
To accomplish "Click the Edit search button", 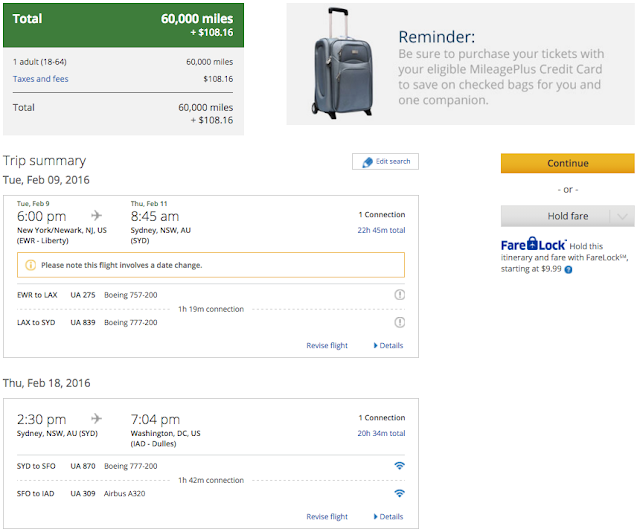I will pos(385,162).
